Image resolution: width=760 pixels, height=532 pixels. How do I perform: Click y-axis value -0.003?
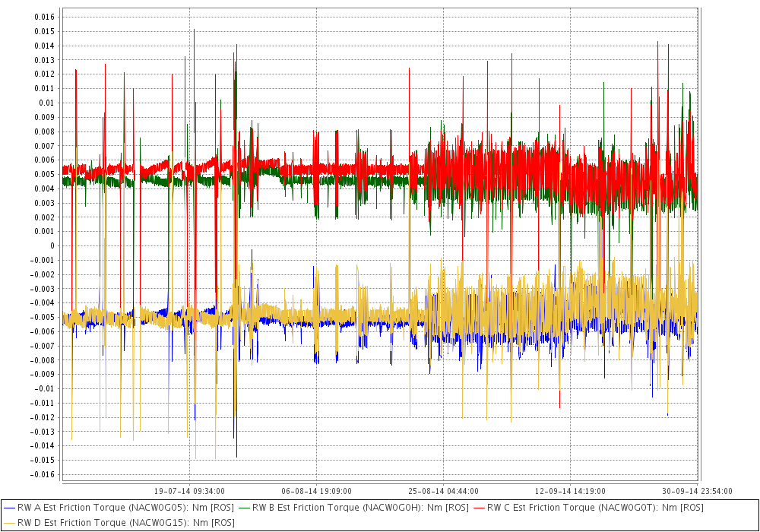click(x=43, y=289)
